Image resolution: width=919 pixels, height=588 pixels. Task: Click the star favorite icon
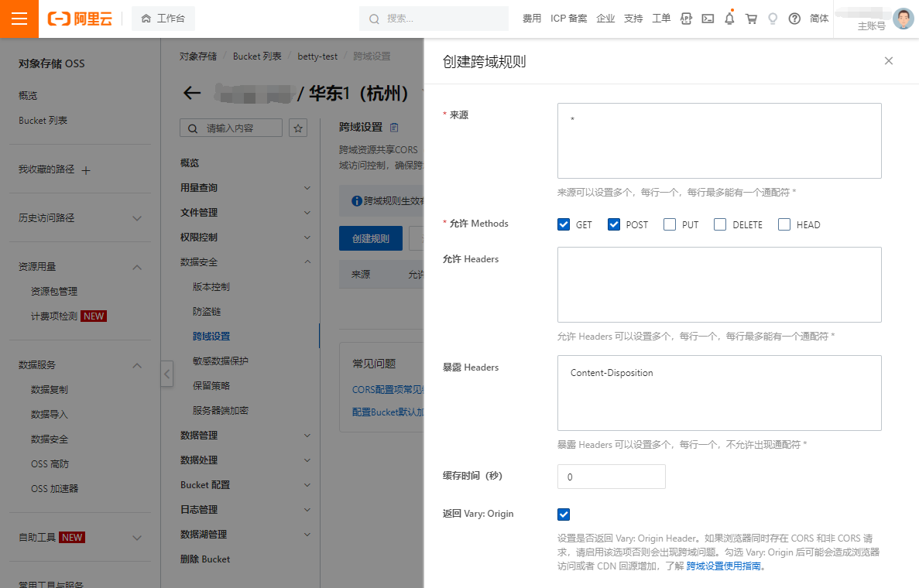coord(298,128)
